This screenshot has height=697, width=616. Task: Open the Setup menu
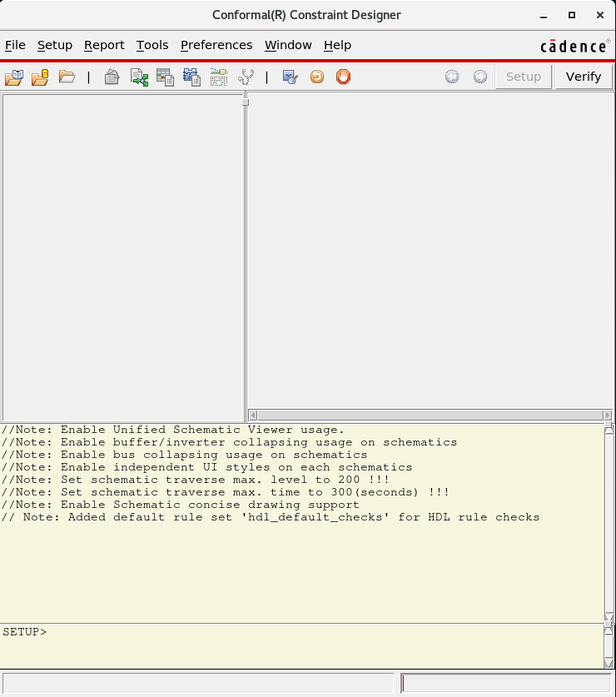55,45
